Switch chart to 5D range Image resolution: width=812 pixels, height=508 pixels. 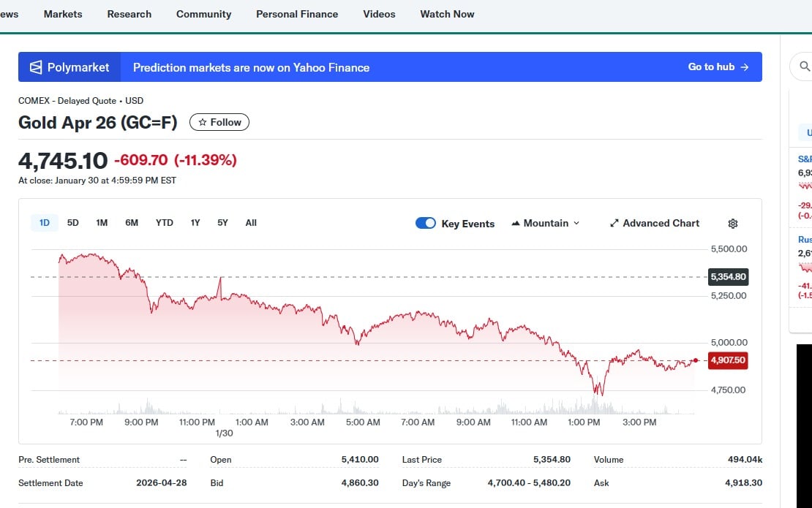tap(73, 223)
